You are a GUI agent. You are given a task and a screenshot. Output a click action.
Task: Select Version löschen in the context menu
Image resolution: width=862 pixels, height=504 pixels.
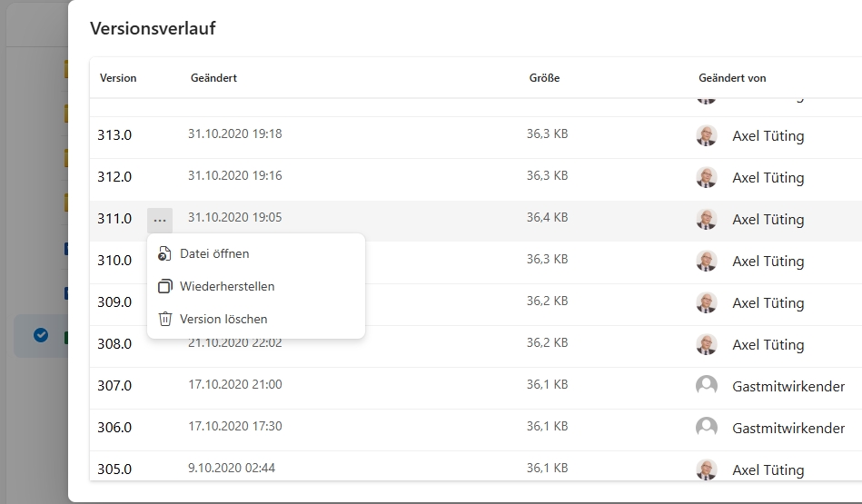[223, 319]
